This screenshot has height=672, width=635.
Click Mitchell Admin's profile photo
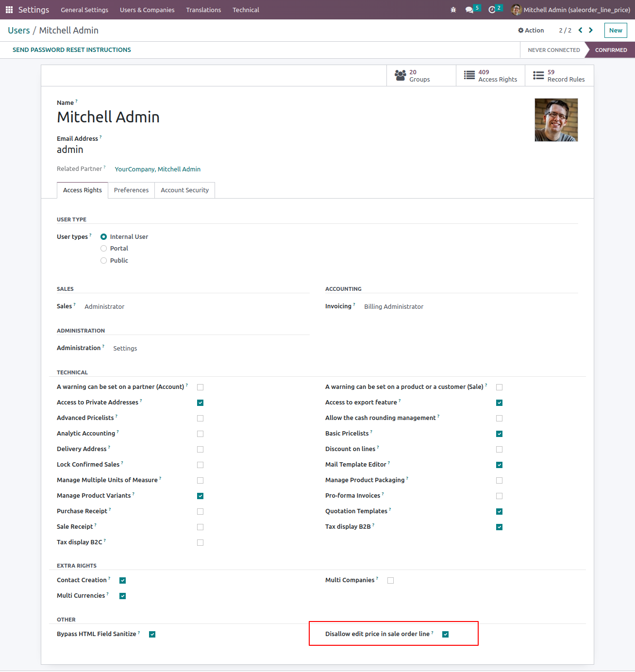(556, 120)
